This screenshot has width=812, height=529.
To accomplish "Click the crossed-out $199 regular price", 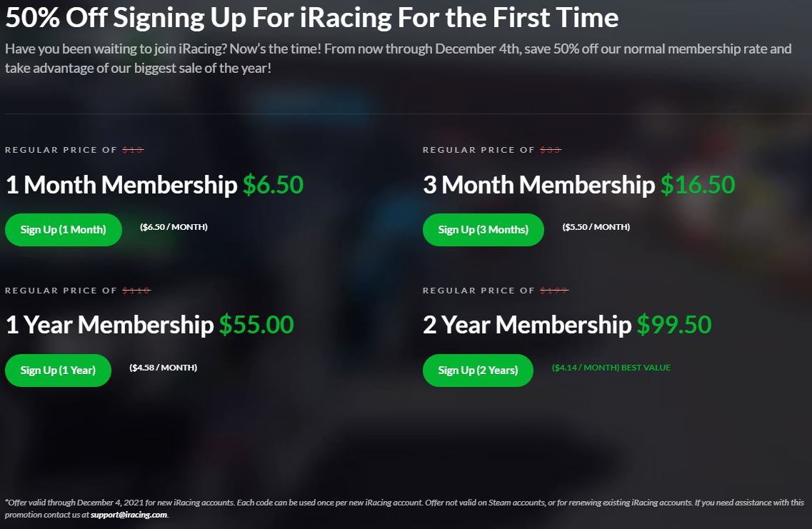I will point(553,291).
